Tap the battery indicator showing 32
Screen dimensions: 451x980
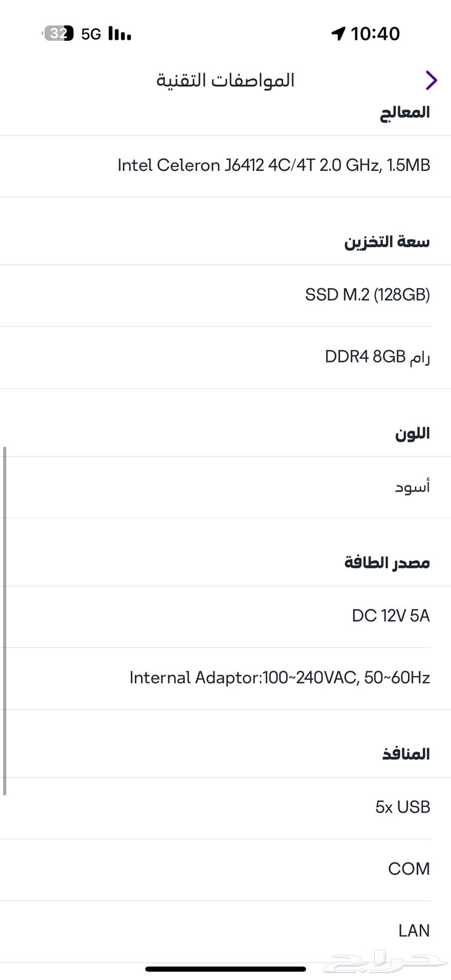point(57,34)
